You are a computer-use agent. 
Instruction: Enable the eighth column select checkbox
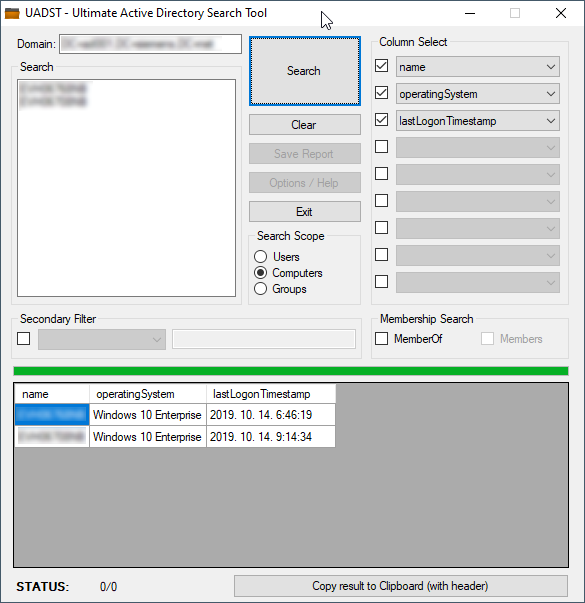click(382, 255)
